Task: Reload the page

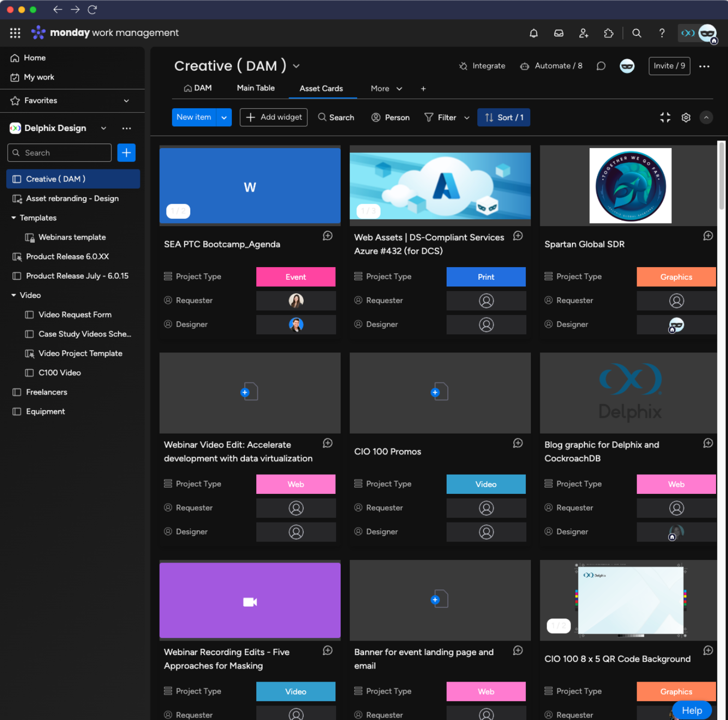Action: click(x=92, y=9)
